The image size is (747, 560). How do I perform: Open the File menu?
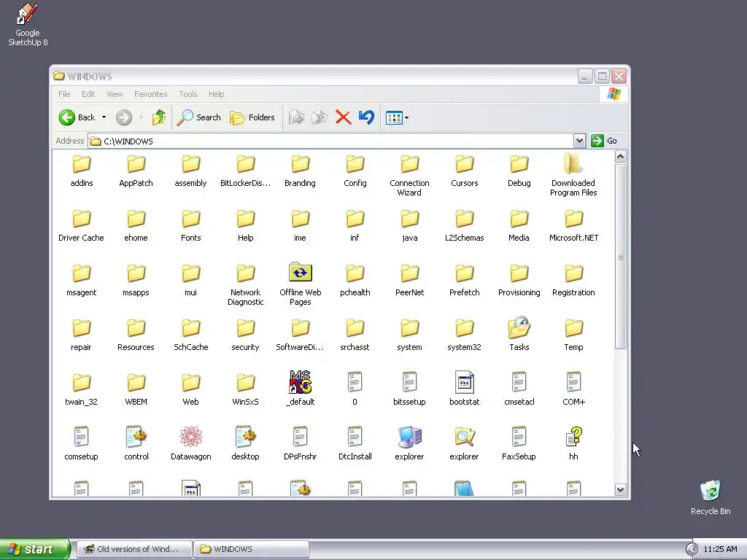click(x=64, y=94)
